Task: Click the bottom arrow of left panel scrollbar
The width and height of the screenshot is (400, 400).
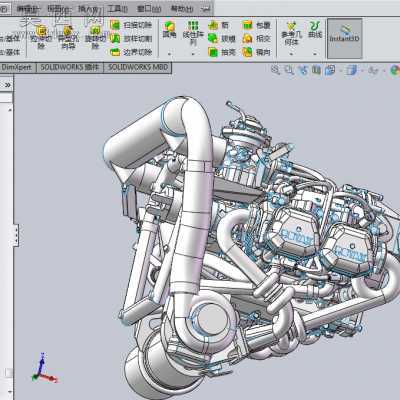Action: click(x=10, y=392)
